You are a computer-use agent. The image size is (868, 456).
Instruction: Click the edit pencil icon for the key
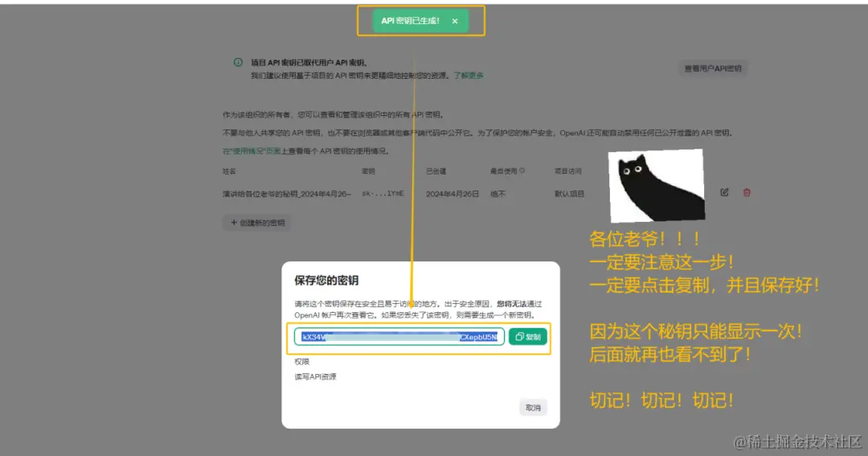[x=724, y=192]
